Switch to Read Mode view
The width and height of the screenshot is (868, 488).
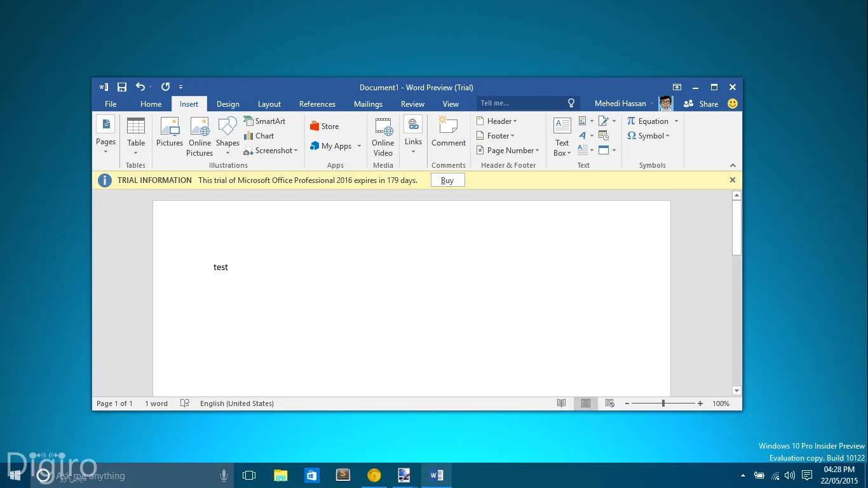[561, 403]
